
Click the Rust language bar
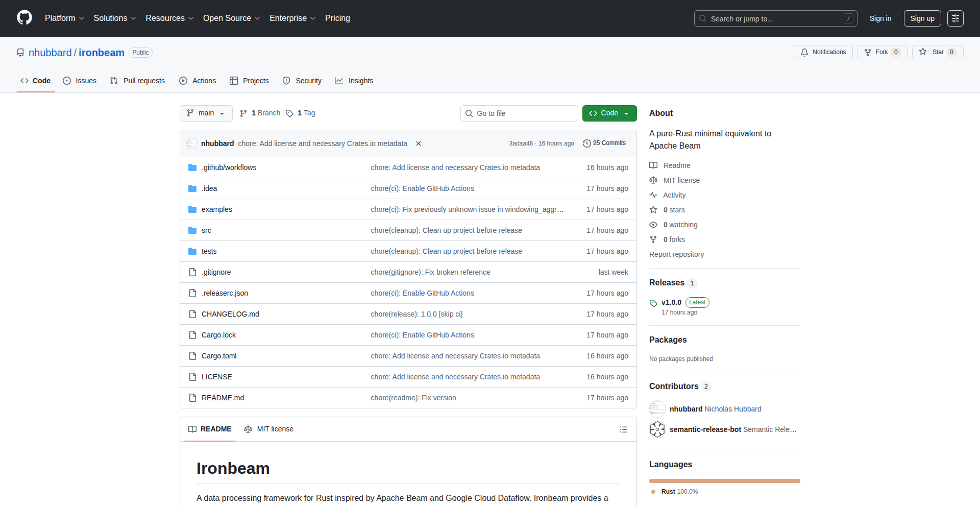point(725,481)
